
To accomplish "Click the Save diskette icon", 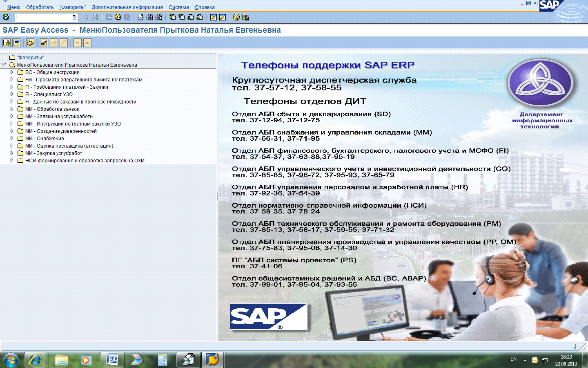I will pos(95,17).
